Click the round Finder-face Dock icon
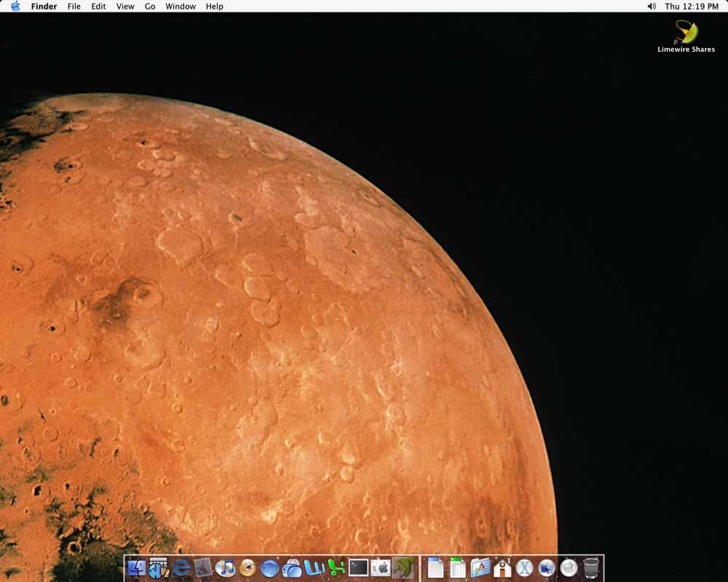 tap(547, 568)
